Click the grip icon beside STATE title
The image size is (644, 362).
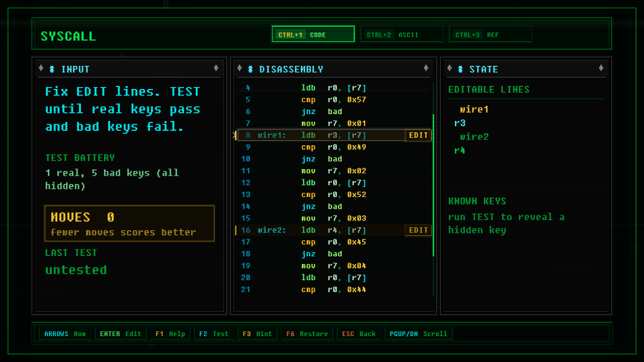tap(460, 69)
